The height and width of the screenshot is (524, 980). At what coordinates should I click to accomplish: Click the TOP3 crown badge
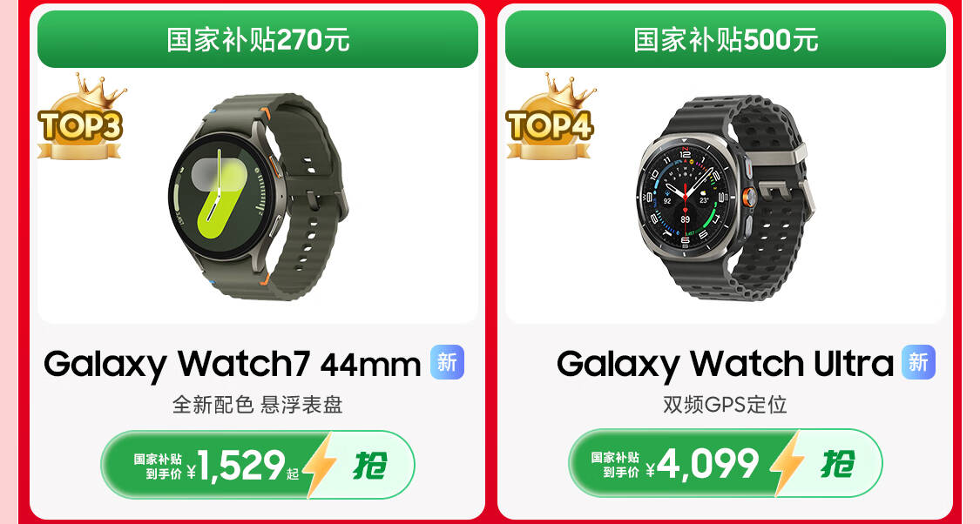click(x=81, y=118)
